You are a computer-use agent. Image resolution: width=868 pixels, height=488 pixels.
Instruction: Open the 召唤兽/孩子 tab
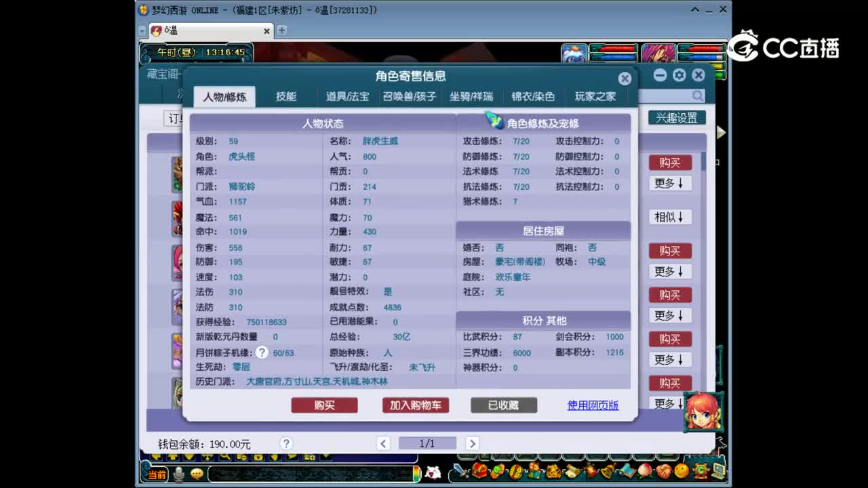point(410,96)
